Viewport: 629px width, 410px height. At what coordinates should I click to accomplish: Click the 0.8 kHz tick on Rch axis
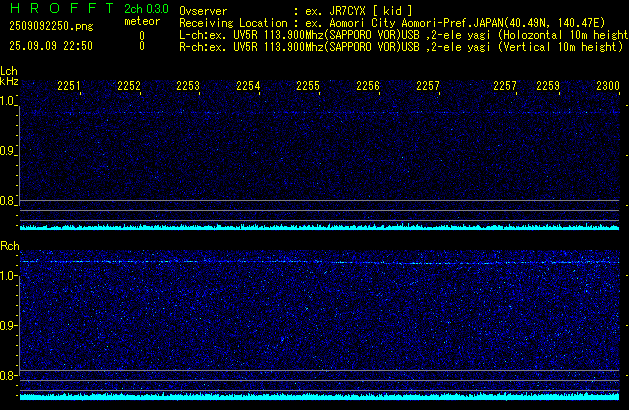(9, 375)
